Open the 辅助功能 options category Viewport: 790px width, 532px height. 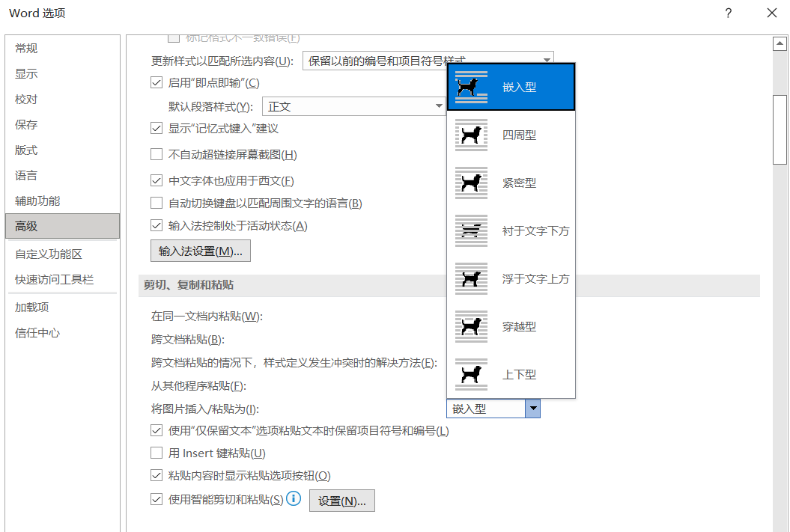(62, 201)
